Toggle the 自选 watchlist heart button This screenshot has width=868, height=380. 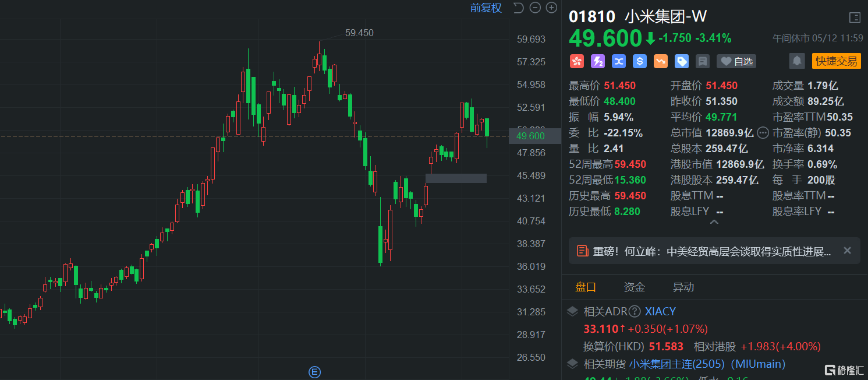point(737,61)
